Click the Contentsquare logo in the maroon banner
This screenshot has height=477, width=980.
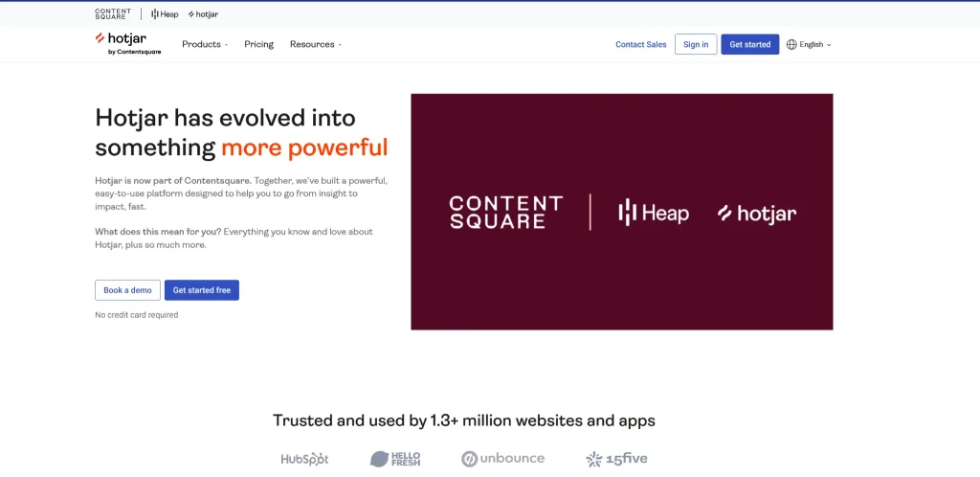pyautogui.click(x=505, y=212)
